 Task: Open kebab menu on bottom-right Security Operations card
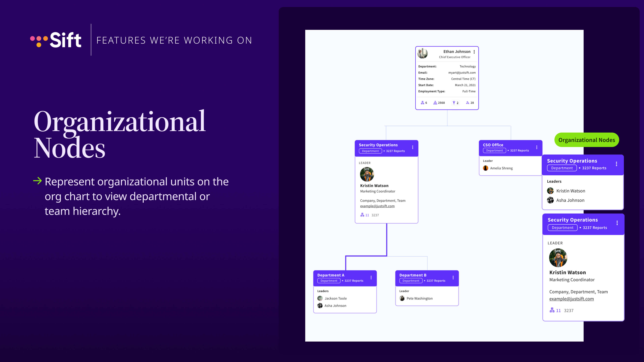617,223
